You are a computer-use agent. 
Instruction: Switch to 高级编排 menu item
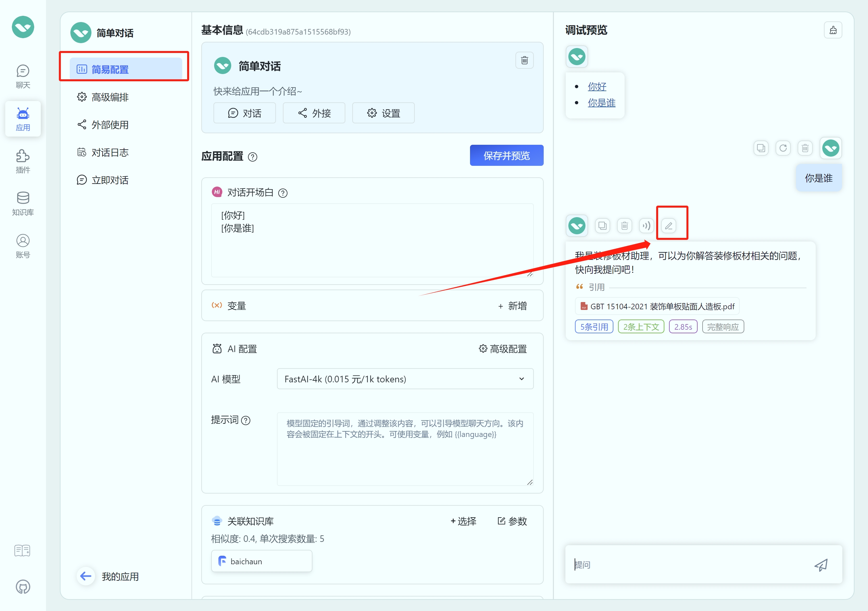(x=110, y=97)
